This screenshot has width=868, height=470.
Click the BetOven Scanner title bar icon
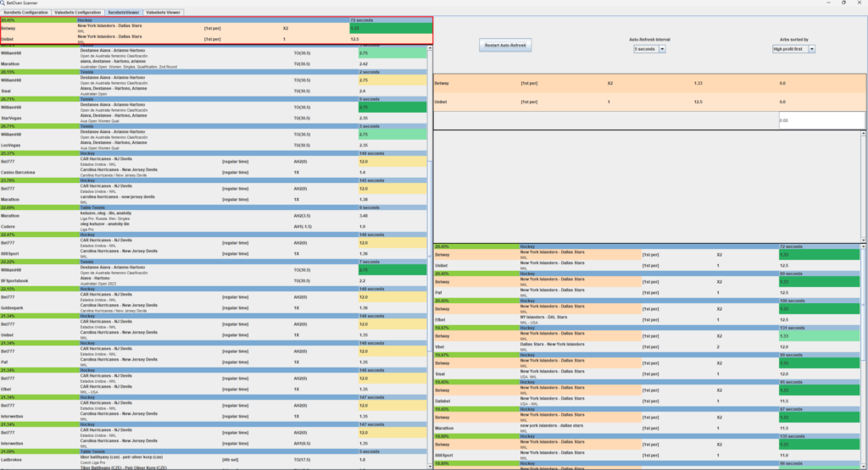tap(3, 3)
